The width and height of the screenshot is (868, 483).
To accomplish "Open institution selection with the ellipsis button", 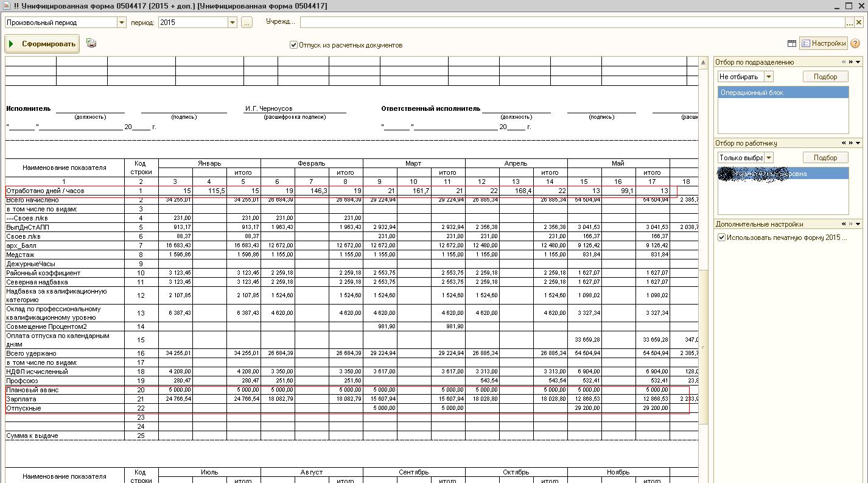I will [x=850, y=23].
